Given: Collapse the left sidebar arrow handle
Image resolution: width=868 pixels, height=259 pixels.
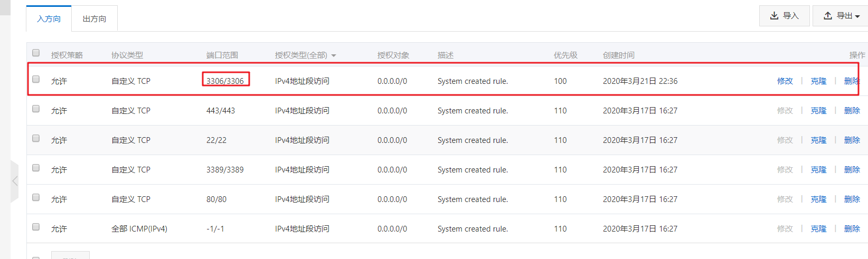Looking at the screenshot, I should [15, 181].
